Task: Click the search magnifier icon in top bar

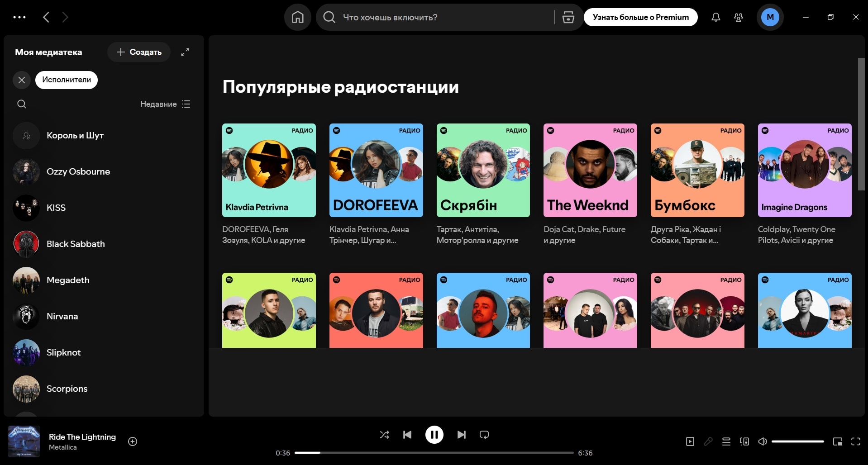Action: (329, 17)
